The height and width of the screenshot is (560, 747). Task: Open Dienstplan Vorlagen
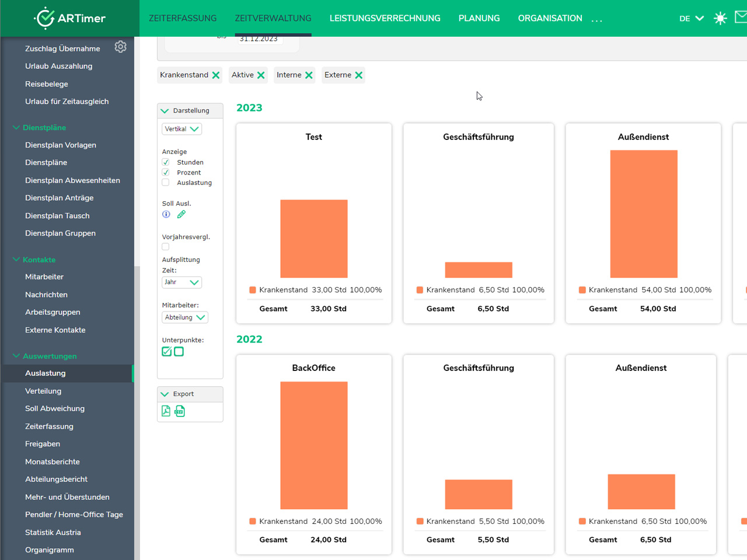[x=61, y=145]
